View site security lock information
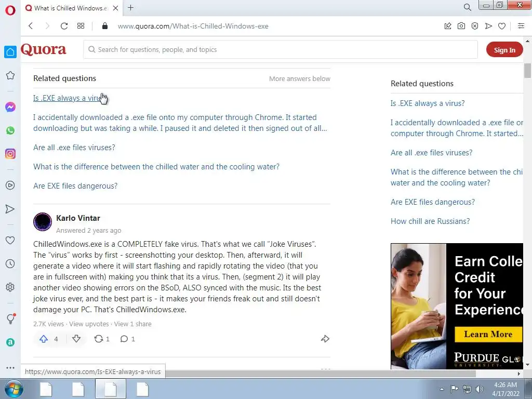This screenshot has width=532, height=399. click(x=105, y=26)
